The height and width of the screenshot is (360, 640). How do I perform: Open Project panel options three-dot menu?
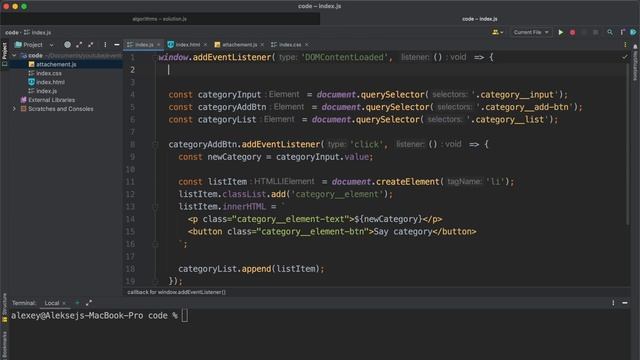tap(105, 44)
